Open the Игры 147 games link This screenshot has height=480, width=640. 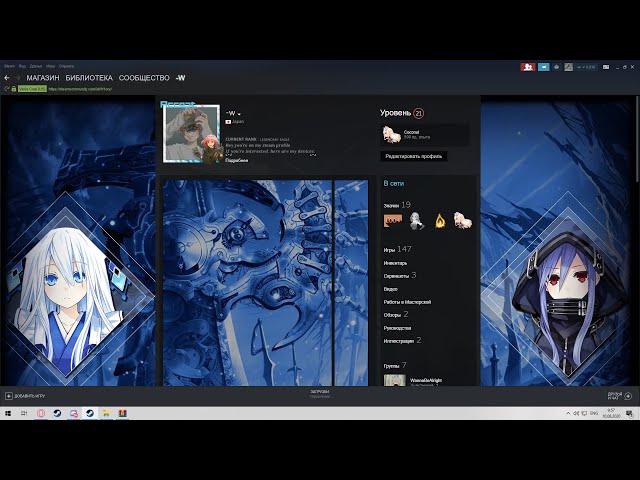tap(398, 249)
